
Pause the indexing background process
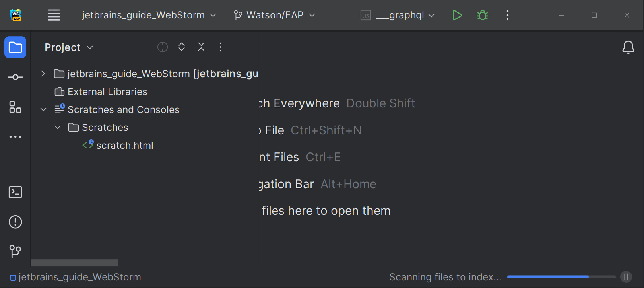pos(626,277)
